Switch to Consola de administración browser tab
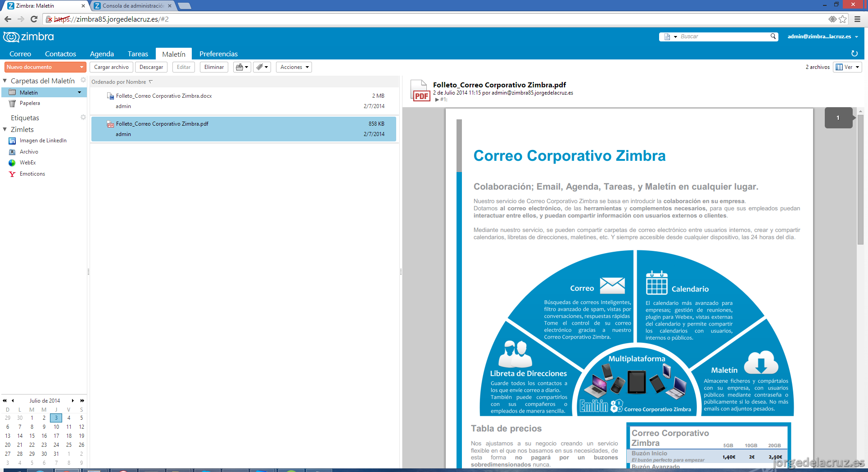 pyautogui.click(x=134, y=6)
